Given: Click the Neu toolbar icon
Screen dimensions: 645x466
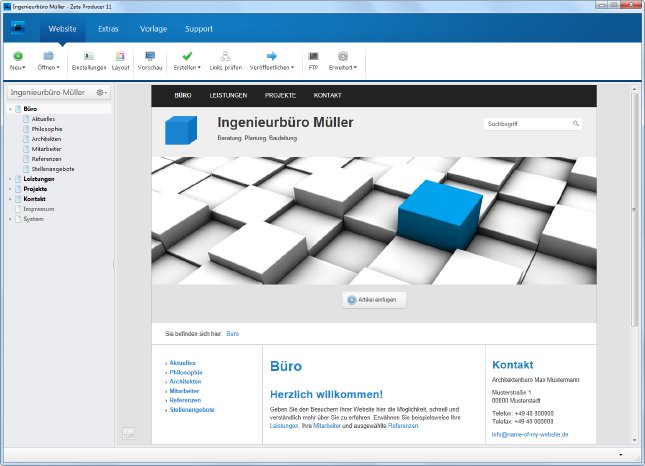Looking at the screenshot, I should pyautogui.click(x=18, y=56).
